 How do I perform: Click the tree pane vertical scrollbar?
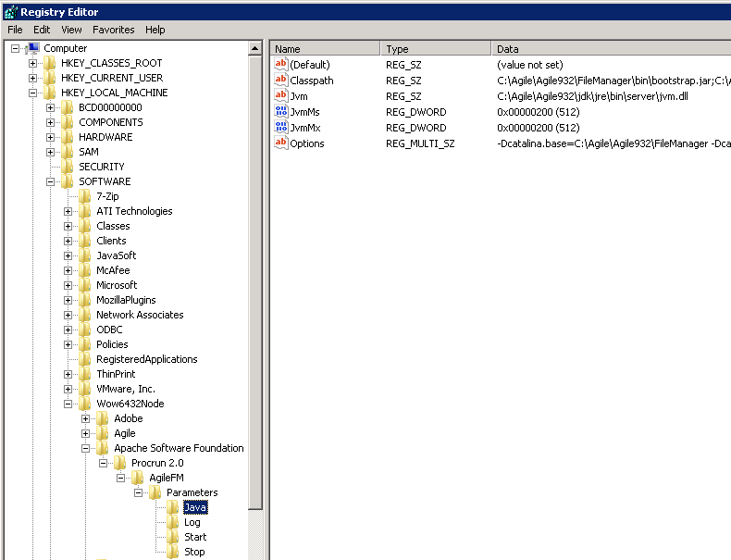(256, 278)
